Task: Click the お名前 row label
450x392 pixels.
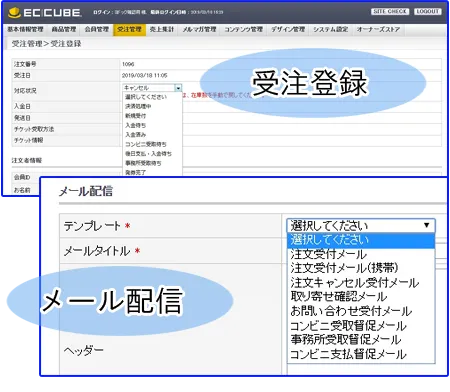Action: (x=22, y=190)
